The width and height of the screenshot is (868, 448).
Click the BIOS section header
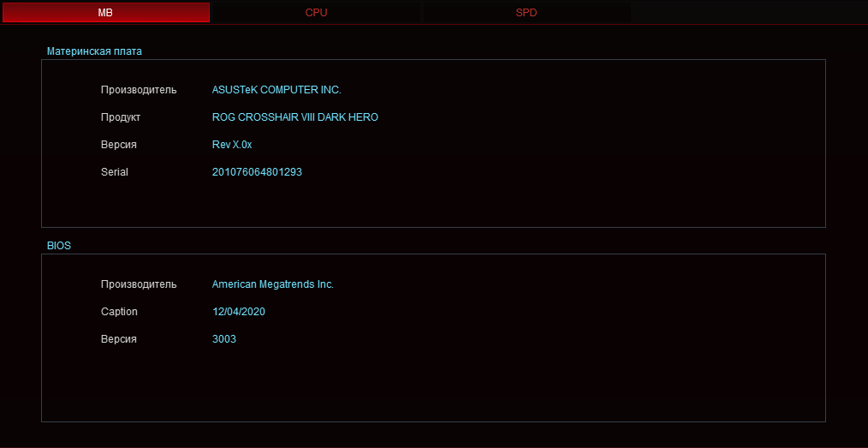coord(59,246)
